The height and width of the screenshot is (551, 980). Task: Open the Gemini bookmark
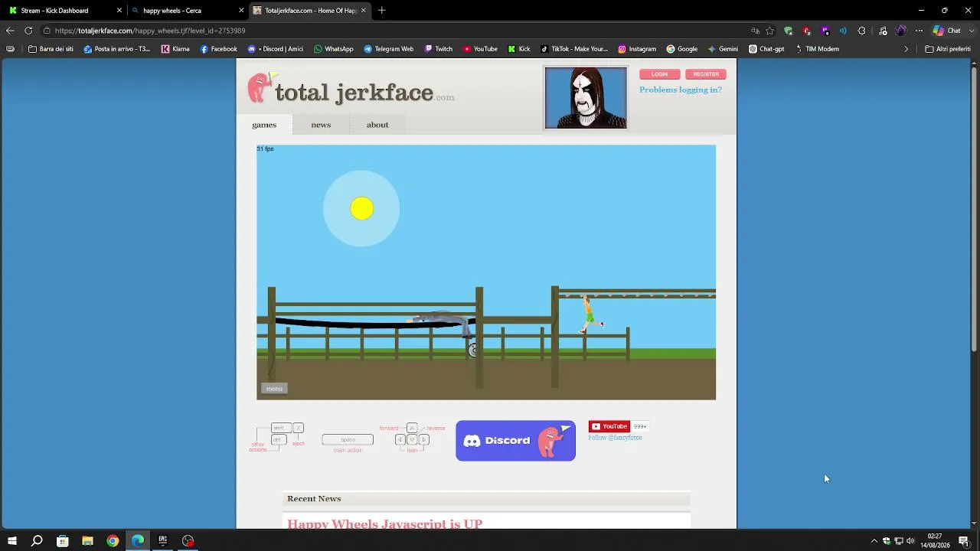pos(723,49)
